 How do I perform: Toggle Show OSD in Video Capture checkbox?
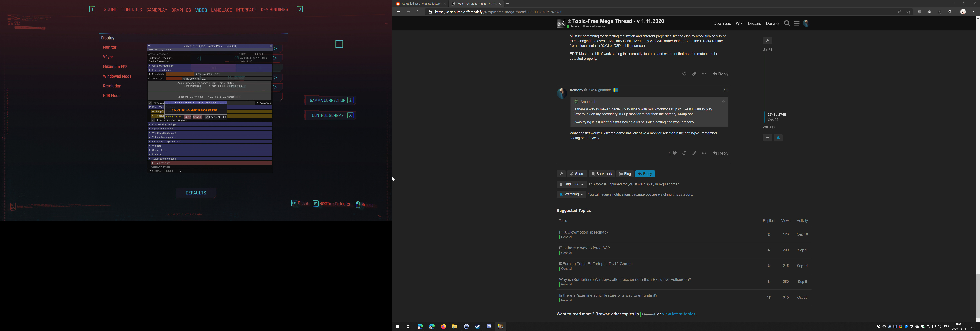click(153, 120)
